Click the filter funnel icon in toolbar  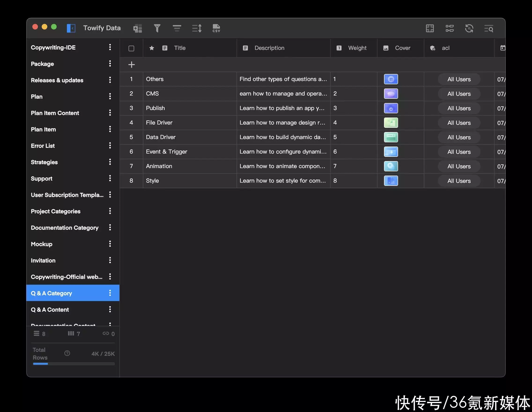tap(157, 28)
